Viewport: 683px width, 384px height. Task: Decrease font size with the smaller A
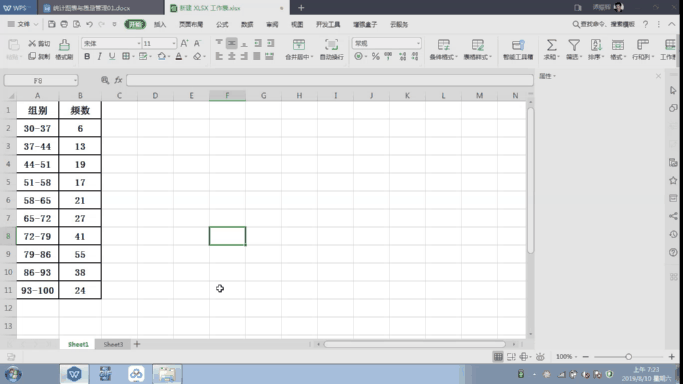pyautogui.click(x=197, y=43)
